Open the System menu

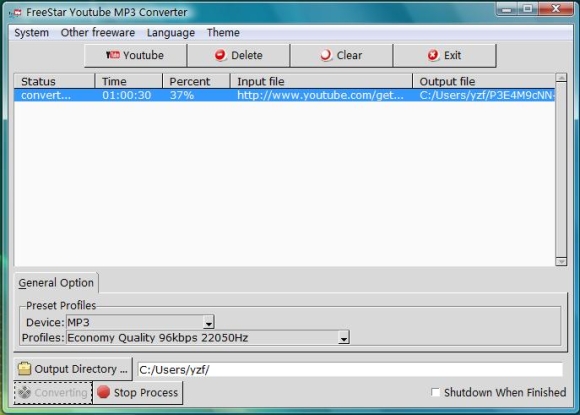[x=31, y=33]
